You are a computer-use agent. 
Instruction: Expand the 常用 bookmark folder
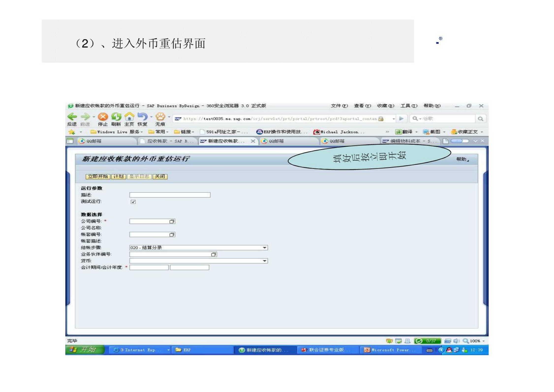tap(158, 132)
